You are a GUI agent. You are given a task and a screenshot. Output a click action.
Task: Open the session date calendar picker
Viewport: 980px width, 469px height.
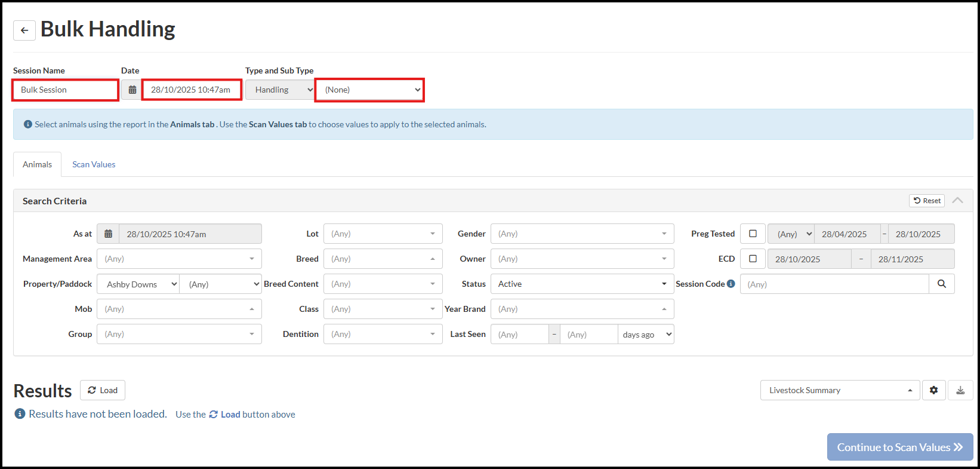pos(132,90)
